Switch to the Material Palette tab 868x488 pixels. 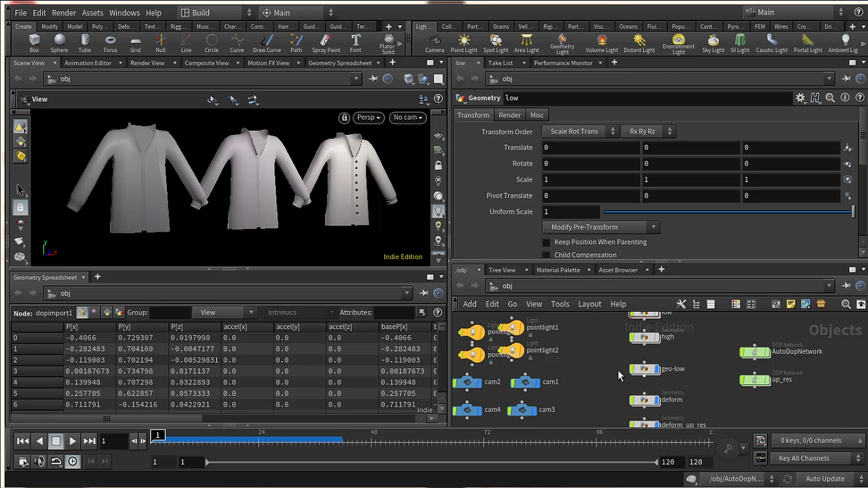coord(558,270)
